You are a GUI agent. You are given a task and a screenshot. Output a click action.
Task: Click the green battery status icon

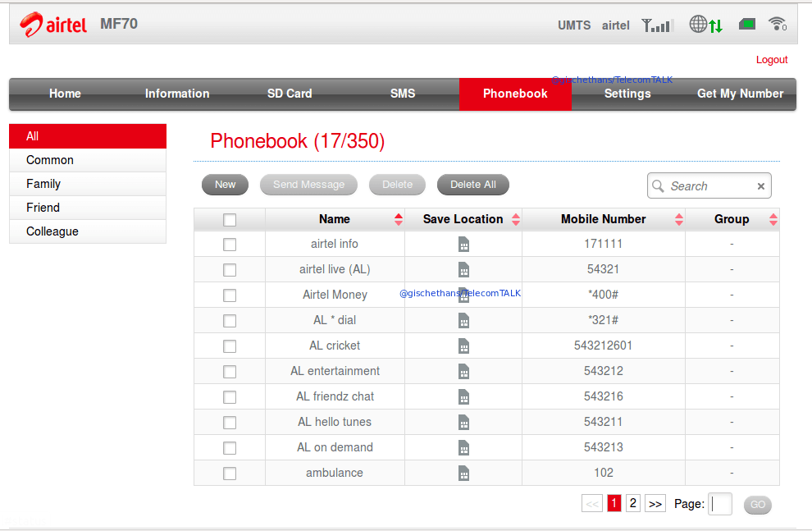[x=746, y=24]
